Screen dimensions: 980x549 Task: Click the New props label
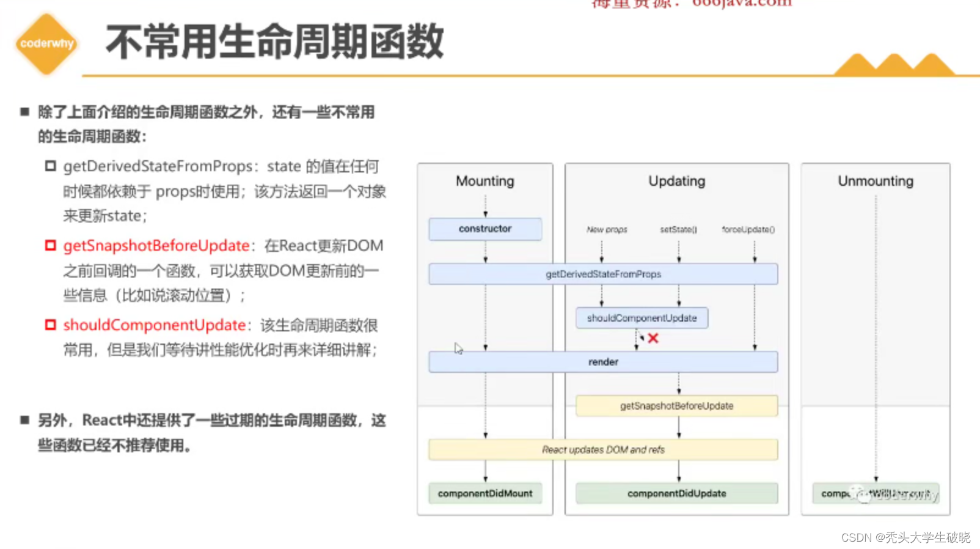(607, 230)
